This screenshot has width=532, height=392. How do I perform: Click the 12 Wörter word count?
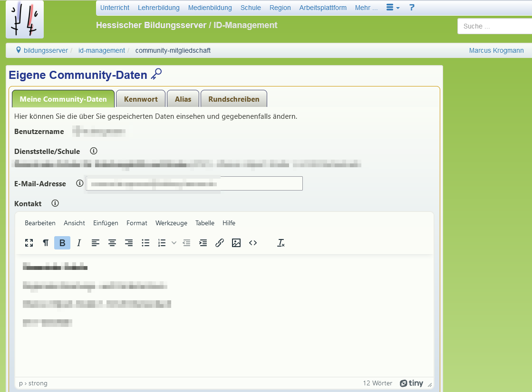point(377,383)
